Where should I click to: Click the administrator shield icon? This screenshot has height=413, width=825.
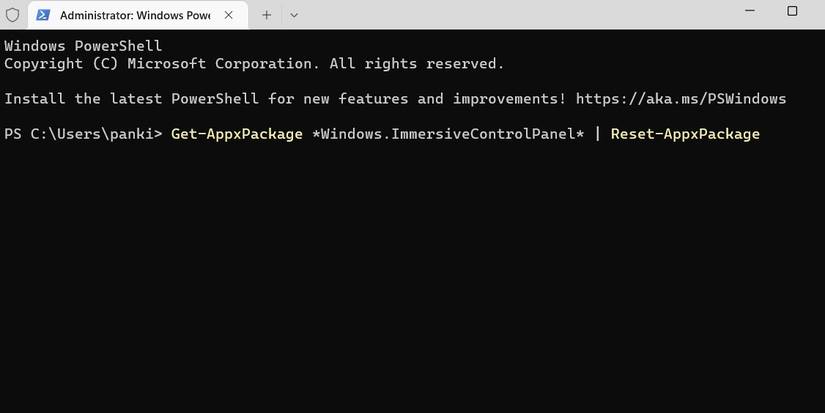click(x=12, y=15)
